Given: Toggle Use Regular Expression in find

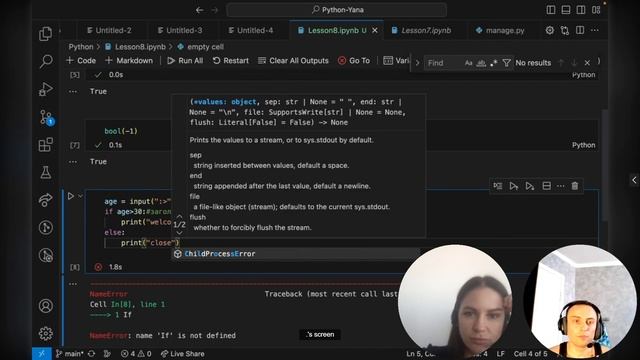Looking at the screenshot, I should 494,63.
